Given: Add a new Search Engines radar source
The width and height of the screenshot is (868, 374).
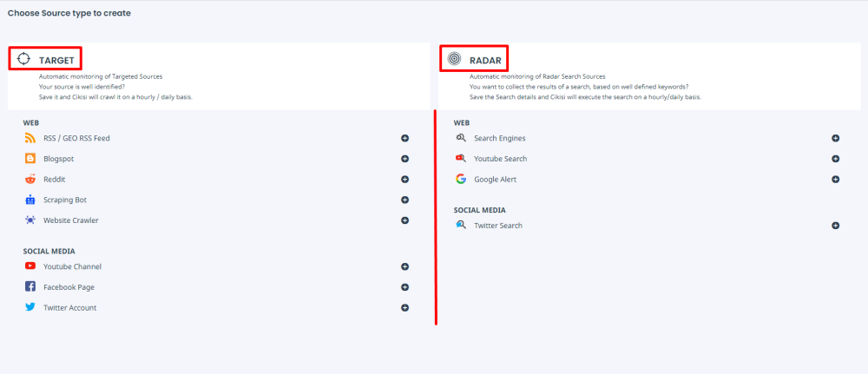Looking at the screenshot, I should pyautogui.click(x=835, y=138).
